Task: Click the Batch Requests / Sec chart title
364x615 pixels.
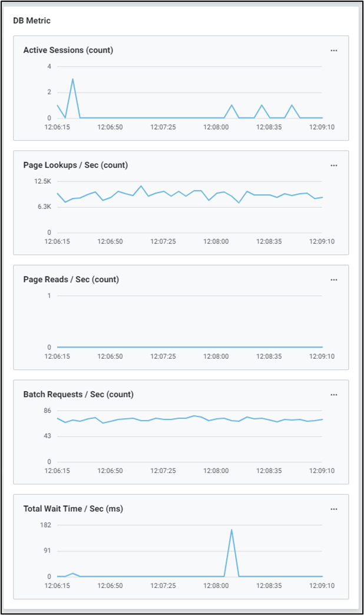Action: [x=78, y=394]
